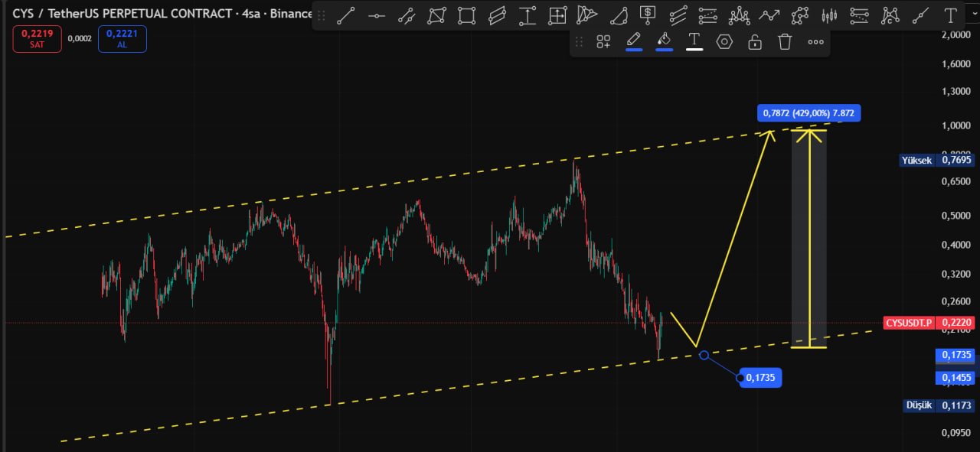980x452 pixels.
Task: Select the text T tool in top toolbar
Action: [x=951, y=15]
